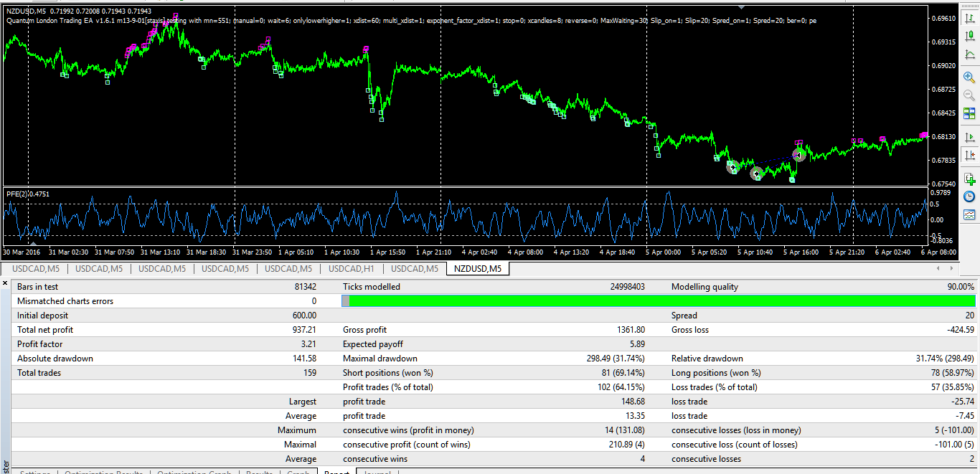Close the strategy tester panel
Image resolution: width=980 pixels, height=474 pixels.
pyautogui.click(x=4, y=282)
